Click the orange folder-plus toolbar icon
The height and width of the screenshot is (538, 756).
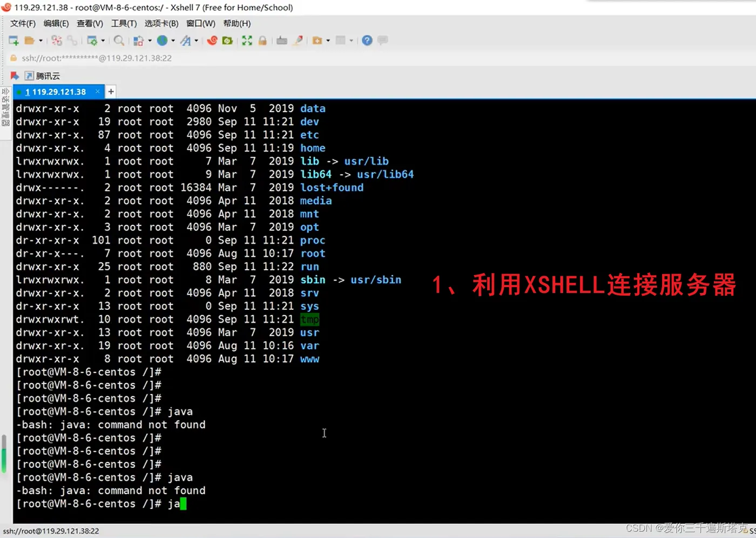click(x=318, y=40)
